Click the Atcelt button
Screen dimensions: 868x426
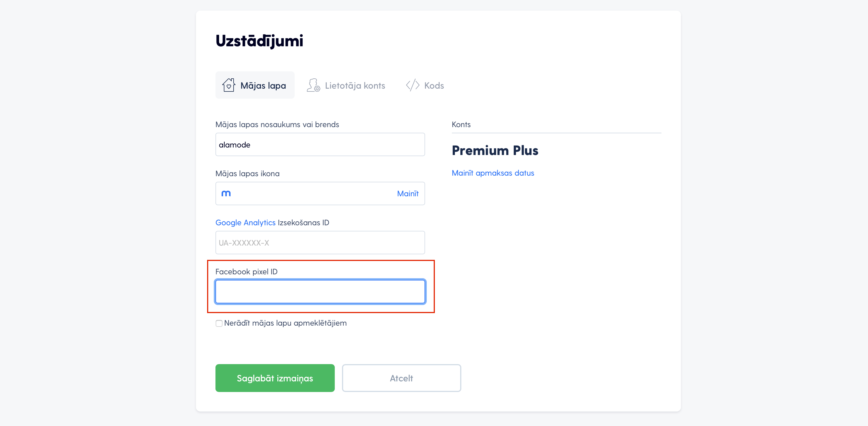[x=401, y=378]
